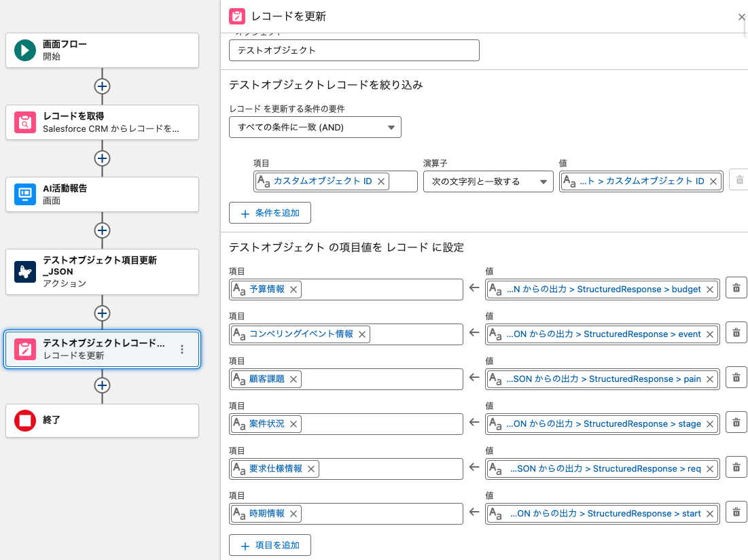Delete the 時期情報 field assignment row
This screenshot has height=560, width=748.
736,513
